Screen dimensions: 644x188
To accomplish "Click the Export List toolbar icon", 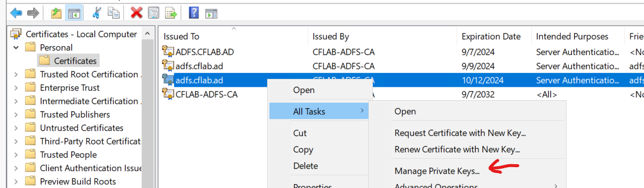I will point(171,13).
